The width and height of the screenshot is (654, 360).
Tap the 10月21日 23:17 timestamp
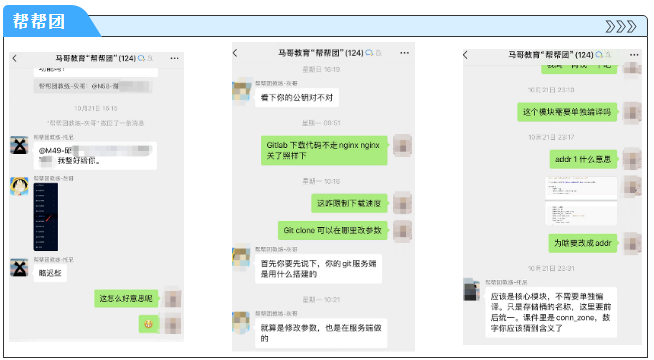551,137
